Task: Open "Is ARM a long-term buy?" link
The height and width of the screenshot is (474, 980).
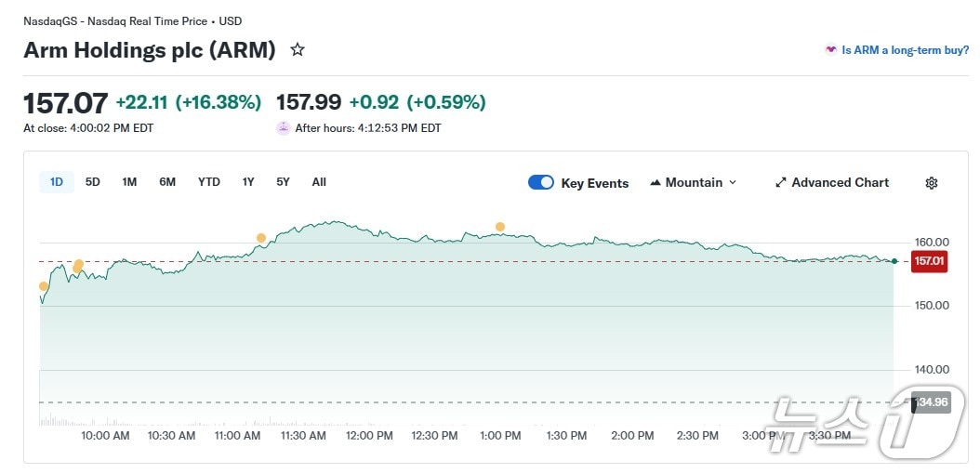Action: [x=905, y=50]
